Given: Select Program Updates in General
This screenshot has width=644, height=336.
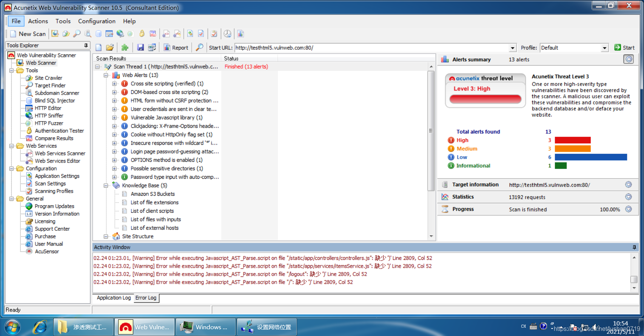Looking at the screenshot, I should [x=54, y=206].
